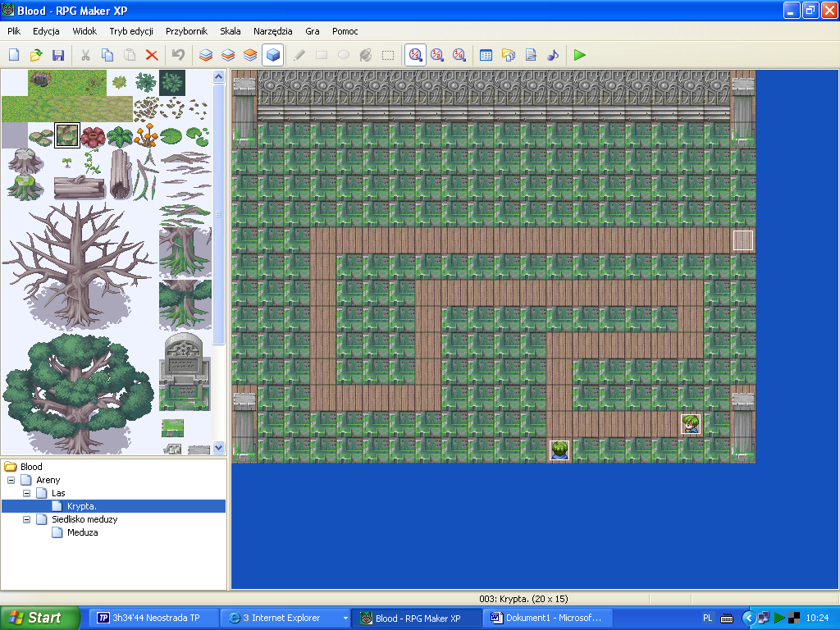Open the Script editor icon
The height and width of the screenshot is (630, 840).
tap(531, 55)
